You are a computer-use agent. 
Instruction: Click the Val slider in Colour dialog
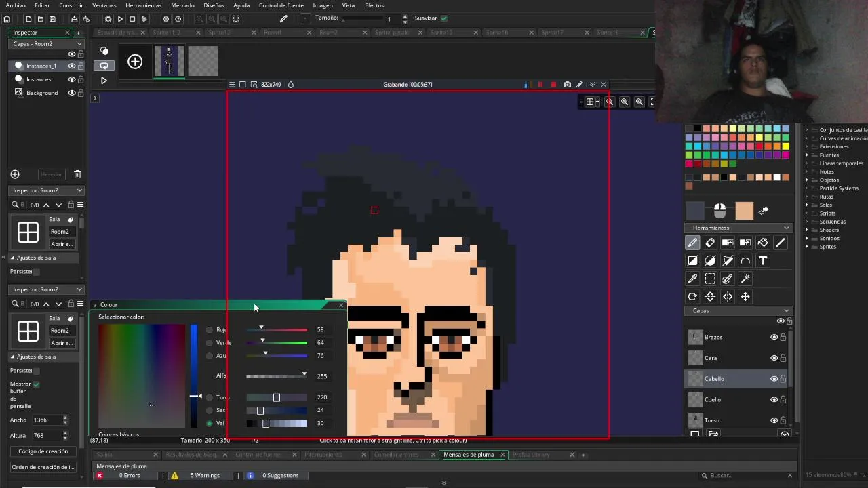coord(276,424)
